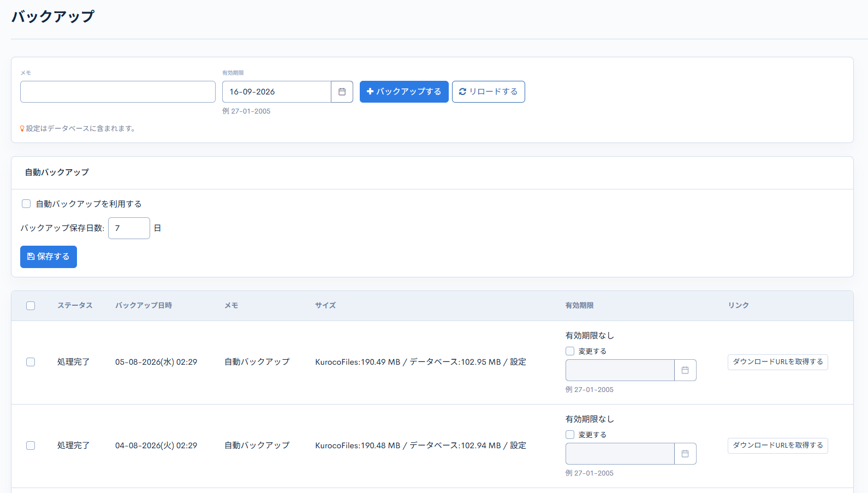Check 変更する in the 05-08-2026 row

point(570,351)
